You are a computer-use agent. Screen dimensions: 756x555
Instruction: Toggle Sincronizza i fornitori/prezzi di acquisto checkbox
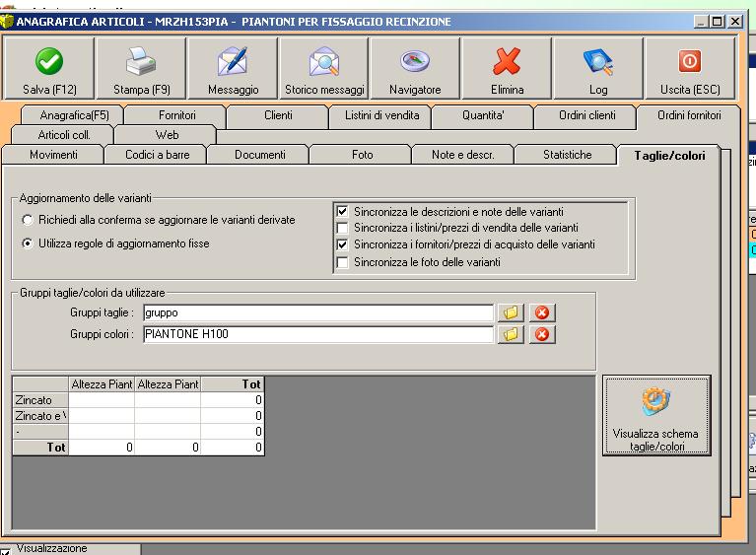pos(342,244)
